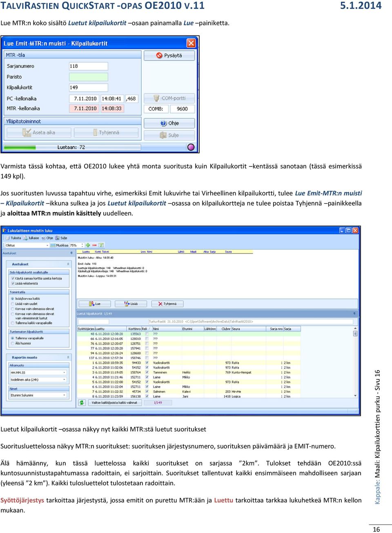Click the card list scrollbar down arrow
This screenshot has height=533, width=392.
[355, 396]
